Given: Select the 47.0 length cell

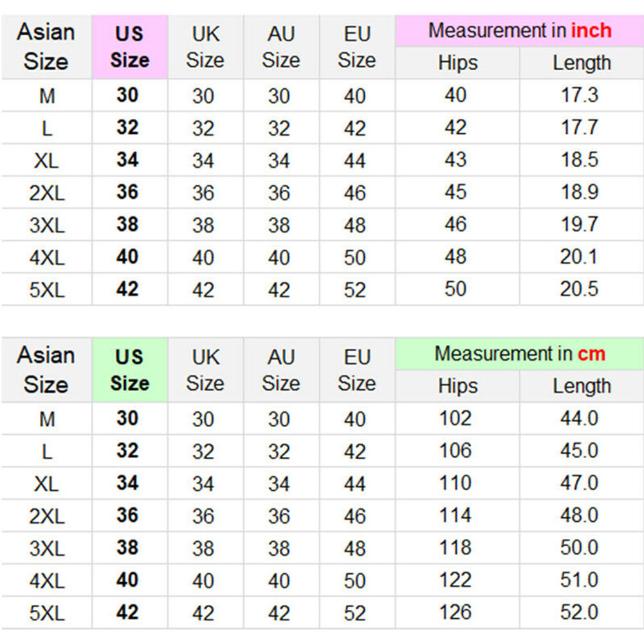Looking at the screenshot, I should (580, 483).
